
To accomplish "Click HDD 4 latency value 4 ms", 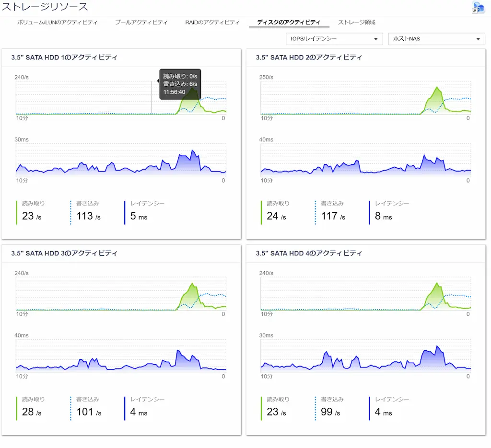I will (383, 412).
